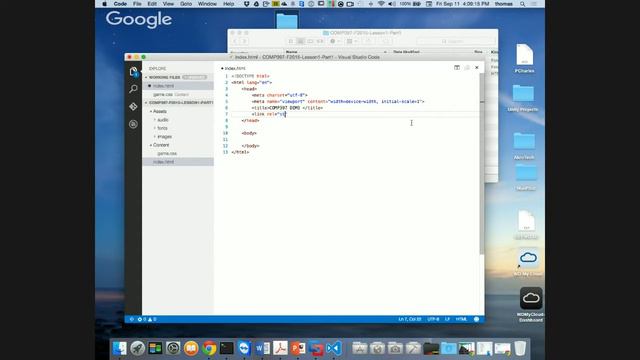640x360 pixels.
Task: Click the LF line ending in status bar
Action: pos(447,319)
